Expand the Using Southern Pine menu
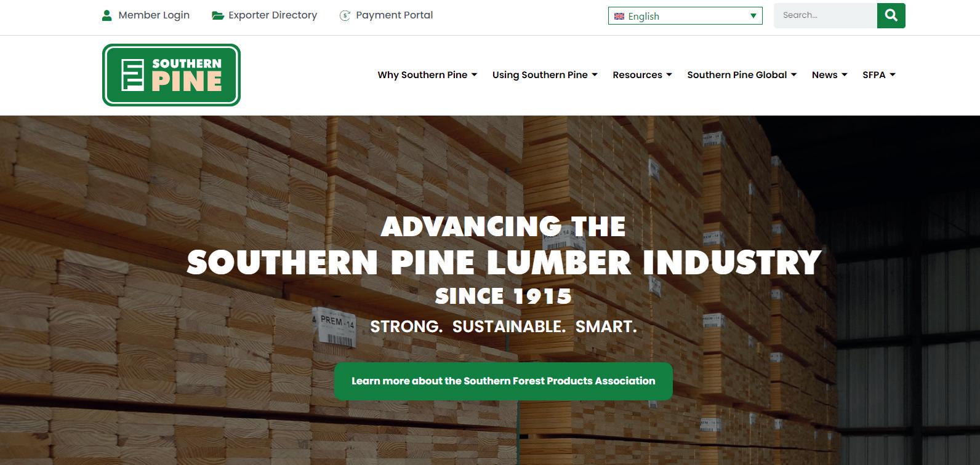Image resolution: width=980 pixels, height=465 pixels. tap(545, 75)
